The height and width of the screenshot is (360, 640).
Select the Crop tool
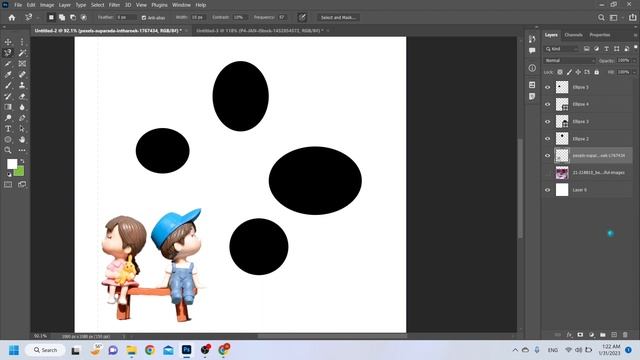click(8, 64)
